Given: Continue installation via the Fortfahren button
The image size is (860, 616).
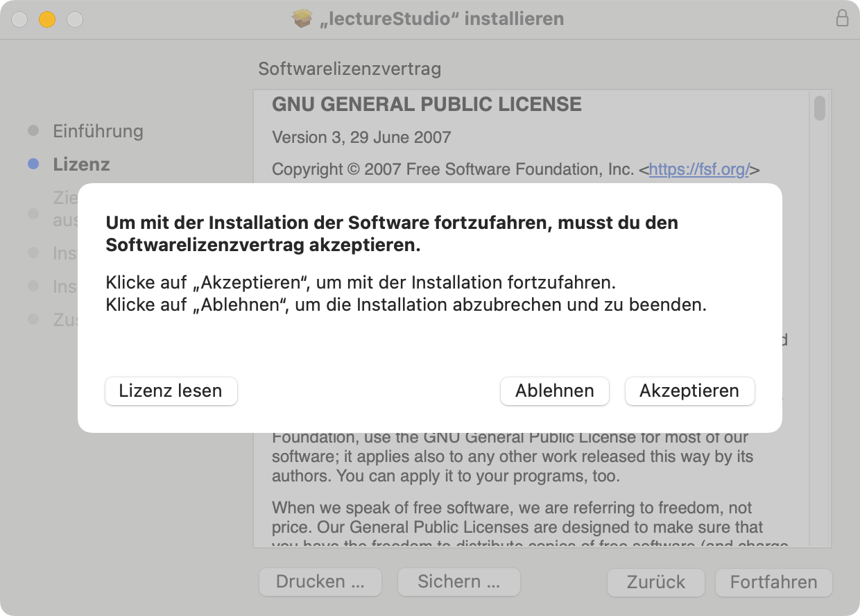Looking at the screenshot, I should [773, 582].
